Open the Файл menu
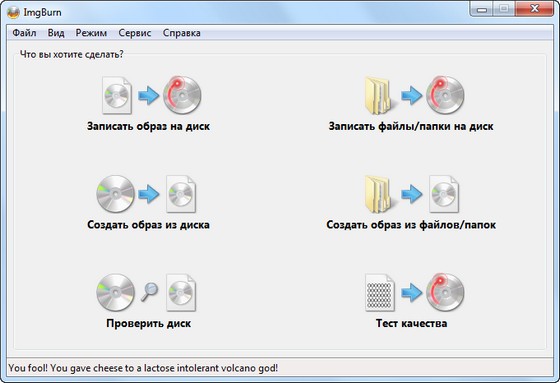The width and height of the screenshot is (560, 383). (x=24, y=33)
